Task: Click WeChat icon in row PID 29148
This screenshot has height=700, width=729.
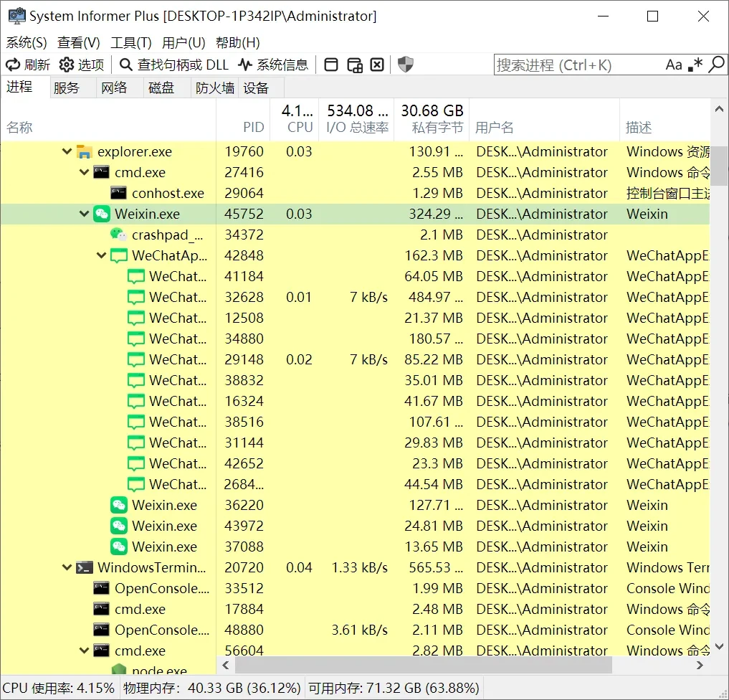Action: click(135, 359)
